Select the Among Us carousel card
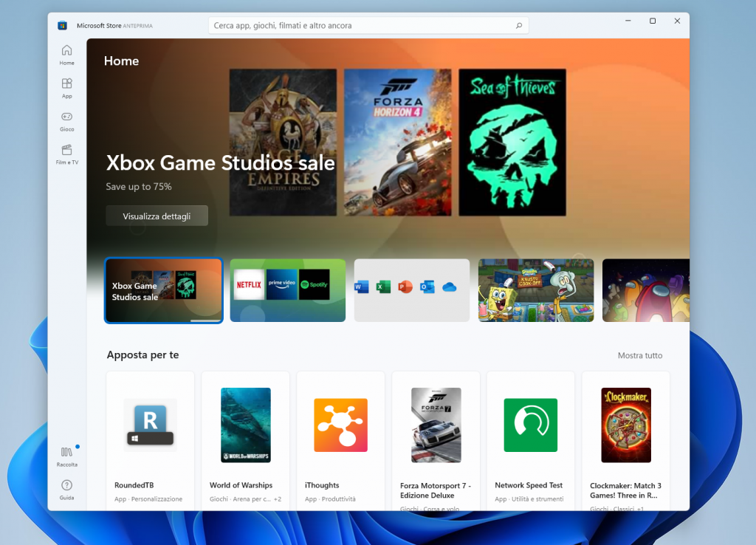 click(646, 290)
